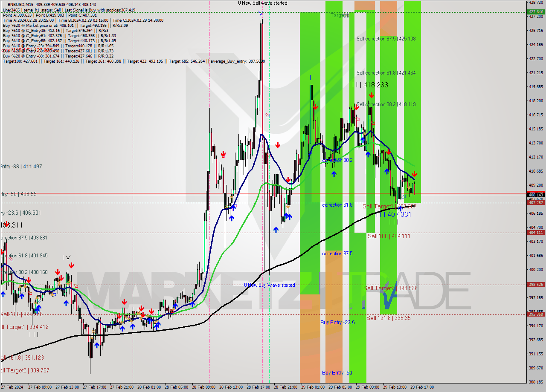This screenshot has width=546, height=392.
Task: Click the red 395.350 price axis tag
Action: tap(536, 314)
